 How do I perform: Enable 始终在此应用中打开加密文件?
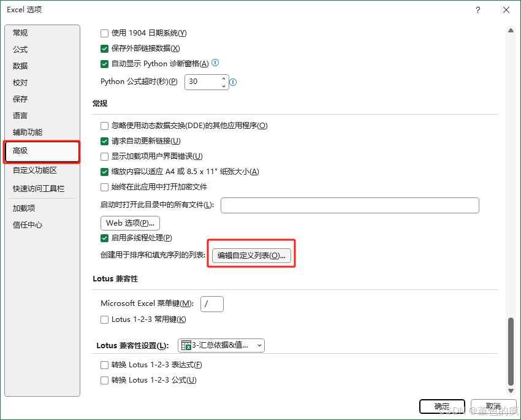[104, 187]
